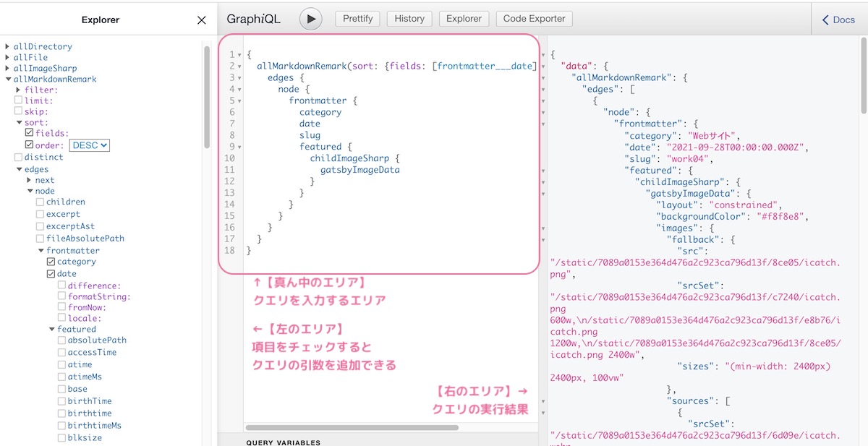Viewport: 868px width, 446px height.
Task: Uncheck the date field checkbox
Action: pos(51,274)
